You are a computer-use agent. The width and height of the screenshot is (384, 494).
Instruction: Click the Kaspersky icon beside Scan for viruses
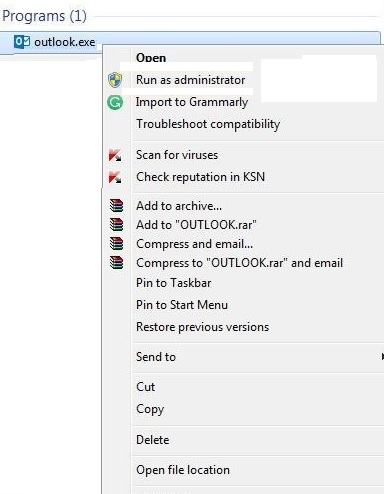click(115, 155)
